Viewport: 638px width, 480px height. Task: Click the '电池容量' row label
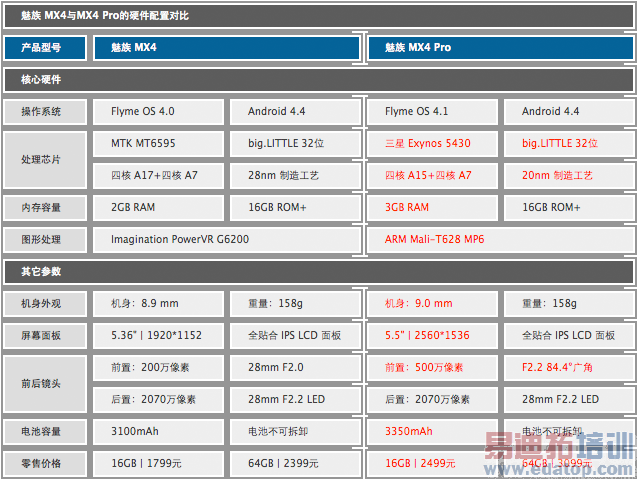(45, 432)
